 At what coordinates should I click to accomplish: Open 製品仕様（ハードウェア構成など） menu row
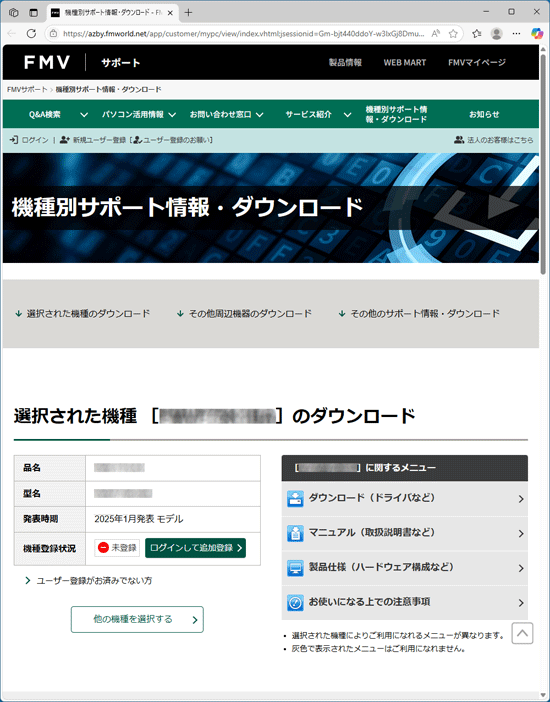click(404, 568)
